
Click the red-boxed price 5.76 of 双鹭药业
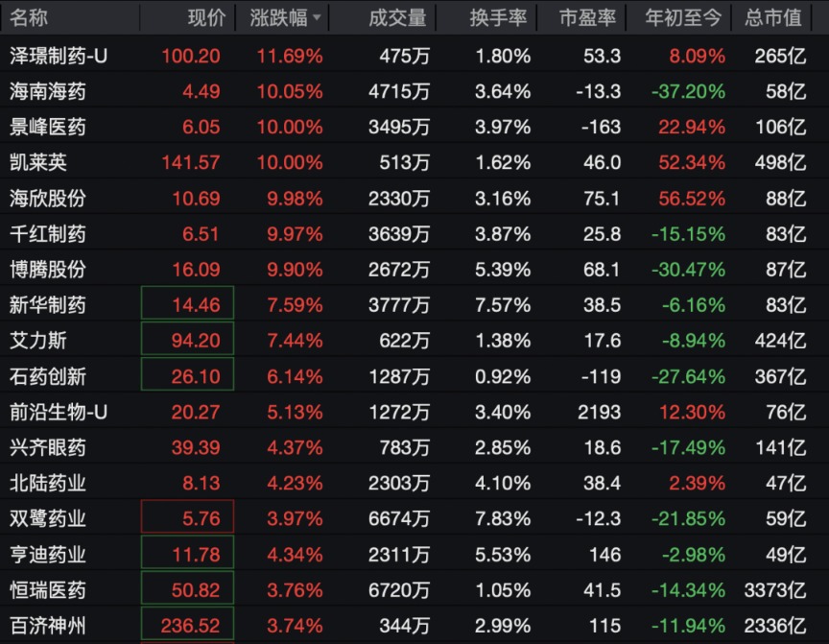coord(188,516)
